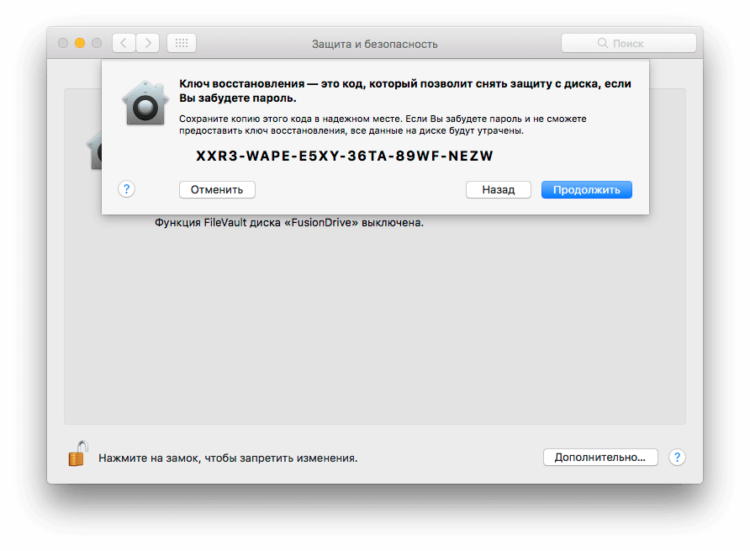Screen dimensions: 750x551
Task: Click the magnifier icon in search field
Action: [602, 43]
